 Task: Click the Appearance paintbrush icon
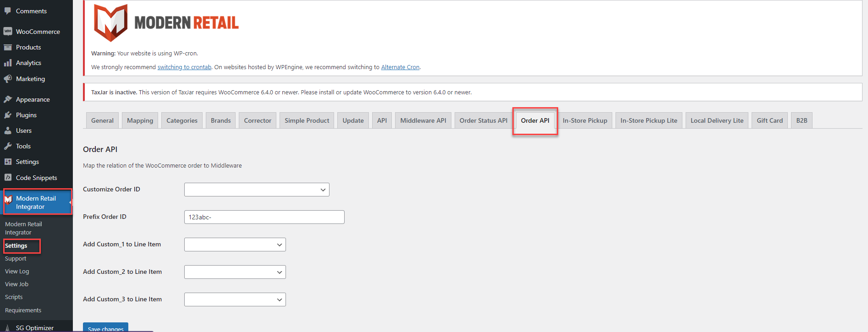8,99
